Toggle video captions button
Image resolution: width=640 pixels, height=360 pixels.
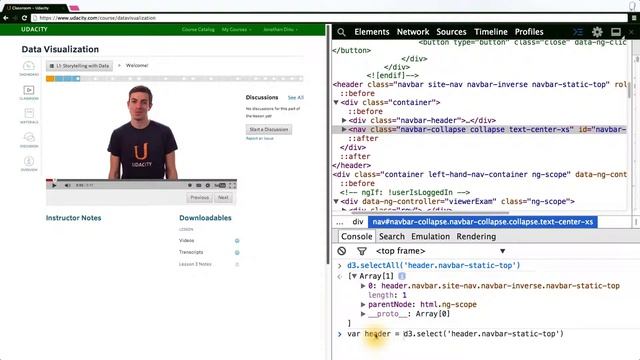[x=198, y=185]
